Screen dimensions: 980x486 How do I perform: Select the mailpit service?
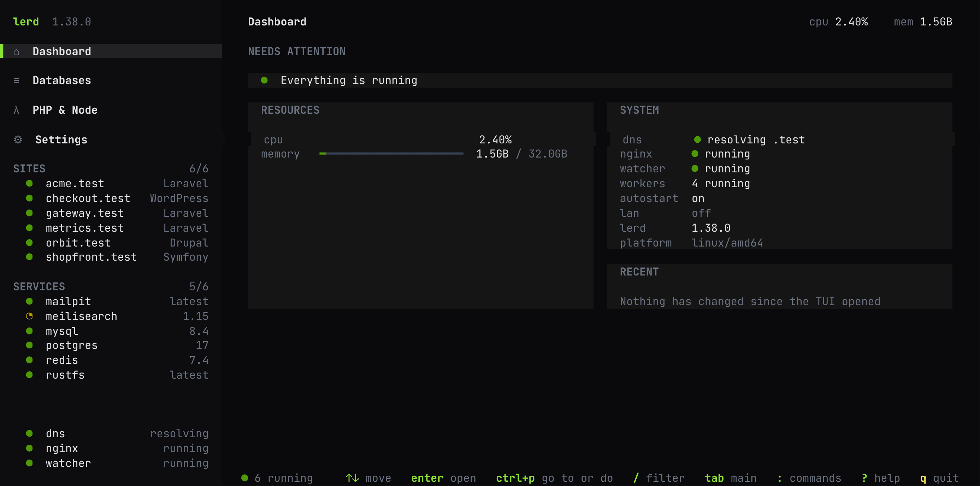click(x=111, y=301)
